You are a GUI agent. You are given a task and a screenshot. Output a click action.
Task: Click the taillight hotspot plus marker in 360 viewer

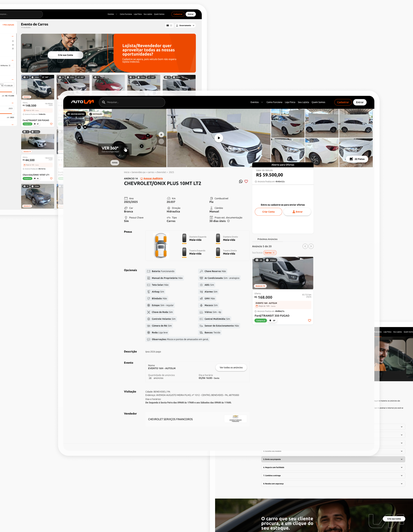point(148,135)
